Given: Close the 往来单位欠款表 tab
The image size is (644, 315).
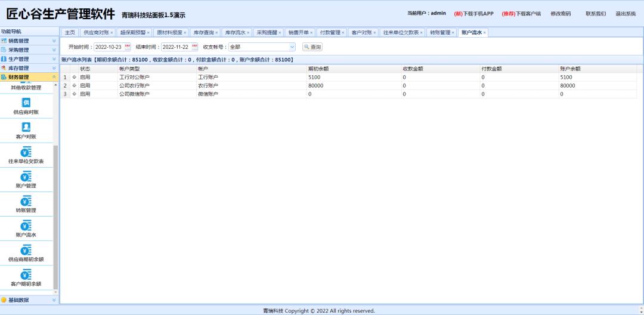Looking at the screenshot, I should pyautogui.click(x=422, y=32).
